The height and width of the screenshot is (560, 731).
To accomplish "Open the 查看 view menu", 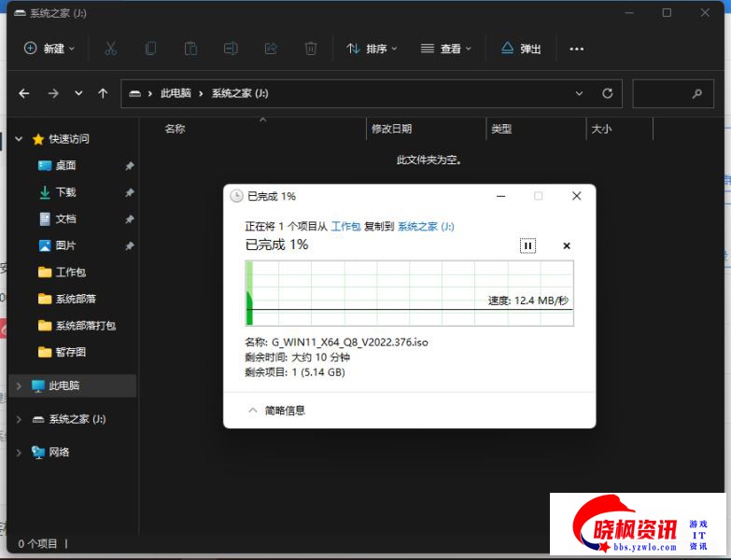I will (446, 49).
